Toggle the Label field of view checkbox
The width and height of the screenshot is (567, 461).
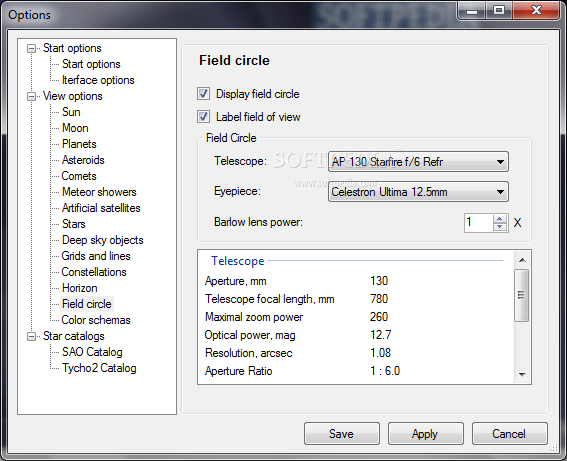point(203,117)
